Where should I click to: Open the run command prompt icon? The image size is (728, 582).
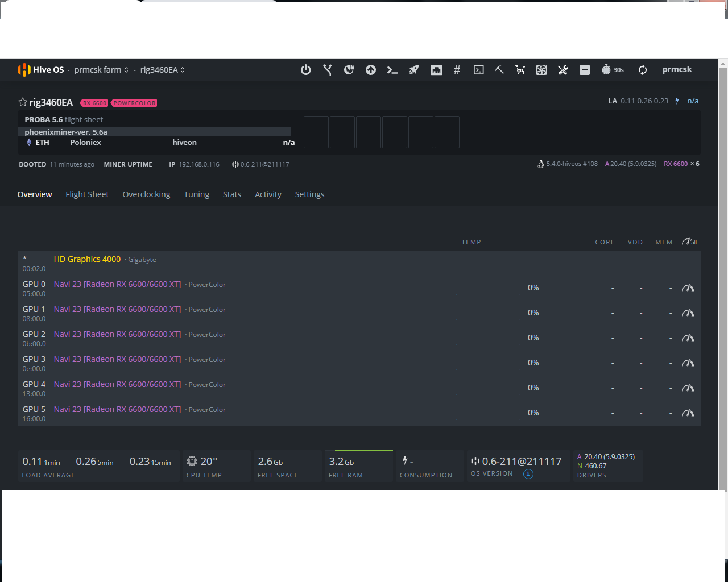[392, 70]
